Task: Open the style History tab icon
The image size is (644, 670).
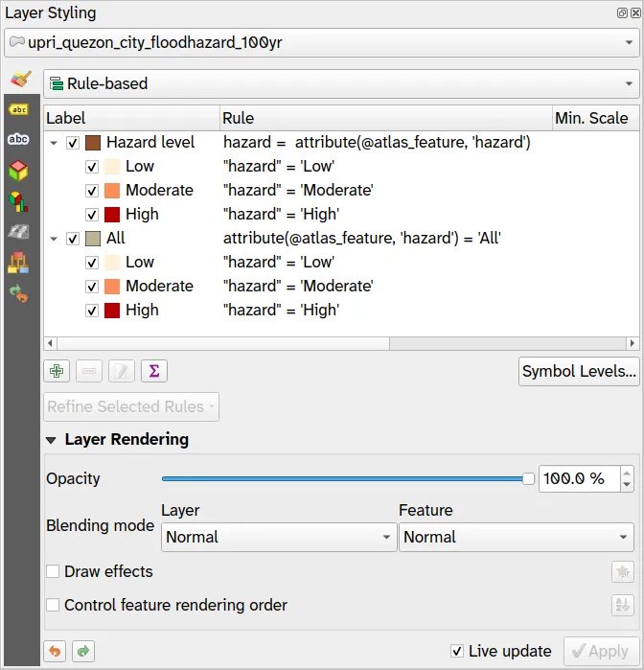Action: point(18,293)
